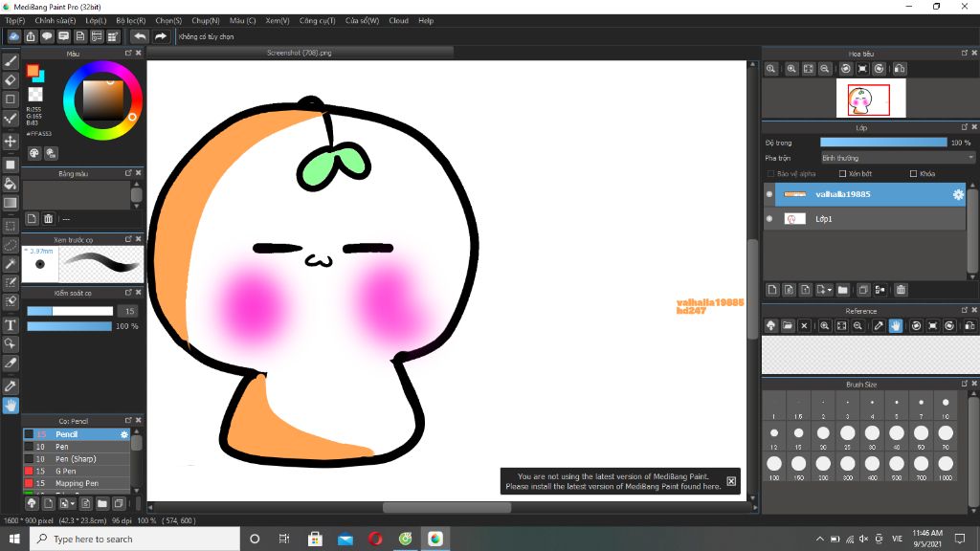The image size is (980, 551).
Task: Open the Xem(V) menu
Action: 278,20
